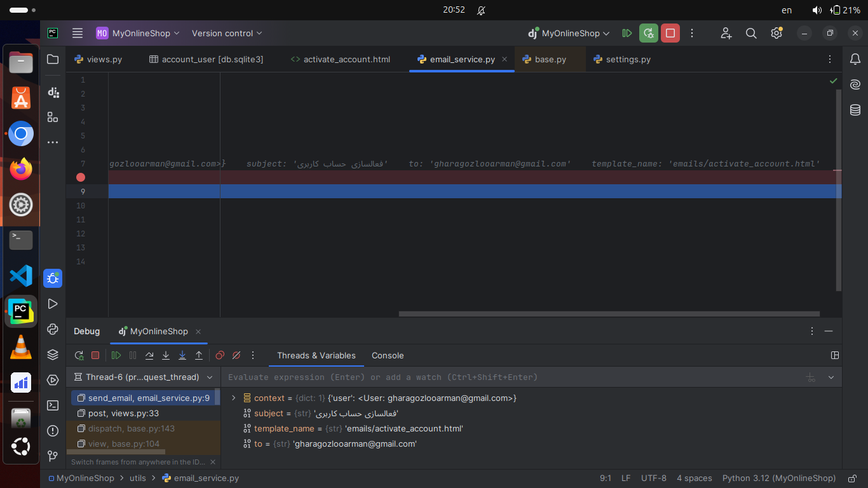This screenshot has width=868, height=488.
Task: Click Pause Program in debug toolbar
Action: pyautogui.click(x=133, y=355)
